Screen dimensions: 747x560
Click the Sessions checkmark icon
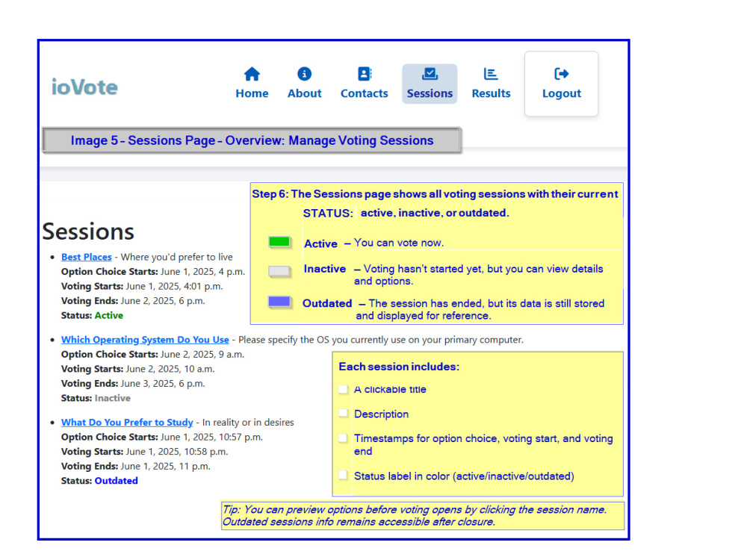[430, 74]
